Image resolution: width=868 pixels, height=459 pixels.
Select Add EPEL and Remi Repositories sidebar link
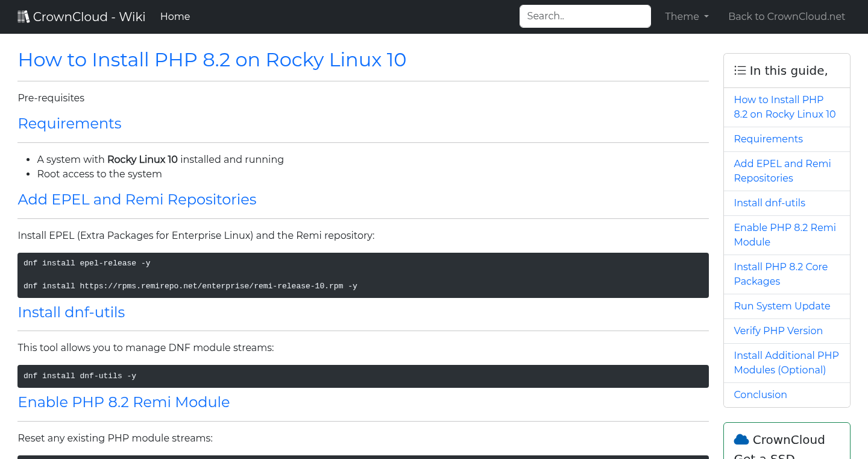click(782, 171)
